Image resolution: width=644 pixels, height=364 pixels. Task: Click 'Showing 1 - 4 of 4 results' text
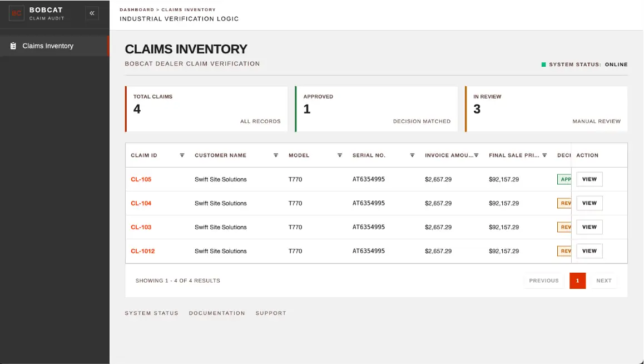coord(178,281)
